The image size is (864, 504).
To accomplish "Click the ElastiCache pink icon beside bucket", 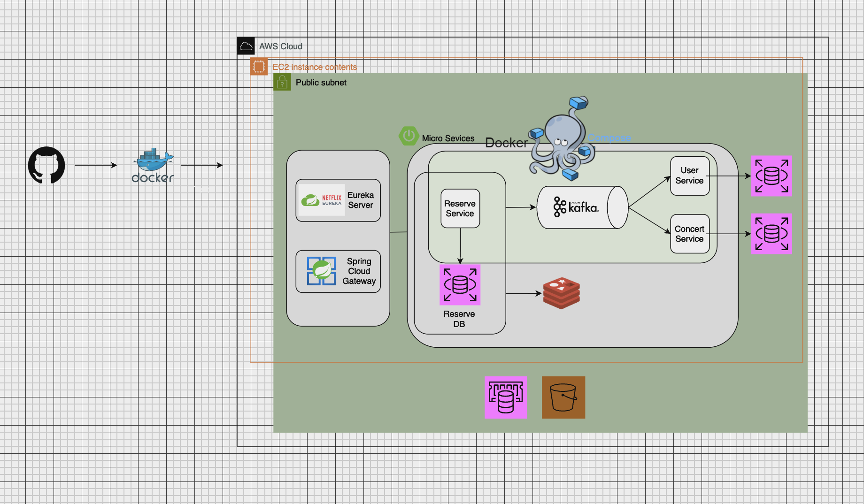I will pyautogui.click(x=506, y=397).
